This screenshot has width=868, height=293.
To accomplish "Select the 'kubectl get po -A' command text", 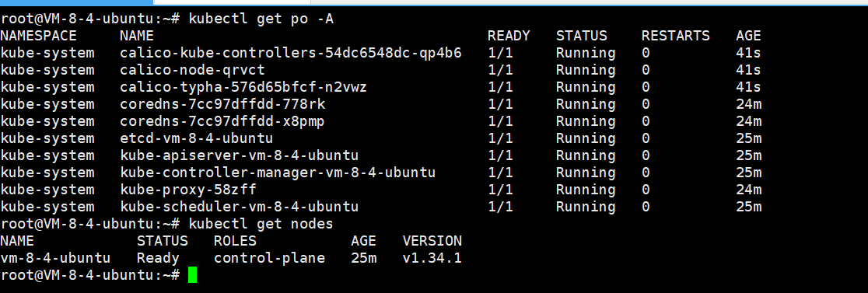I will pos(261,19).
